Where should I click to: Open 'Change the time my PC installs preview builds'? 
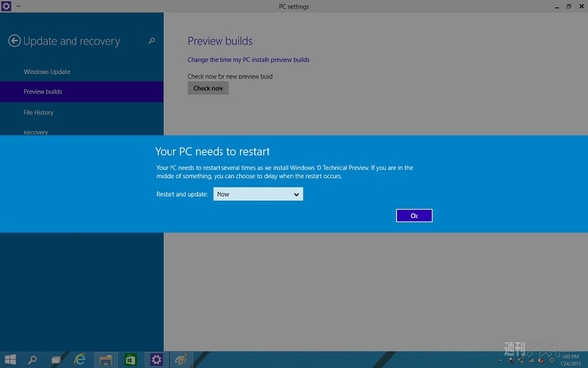(x=248, y=59)
